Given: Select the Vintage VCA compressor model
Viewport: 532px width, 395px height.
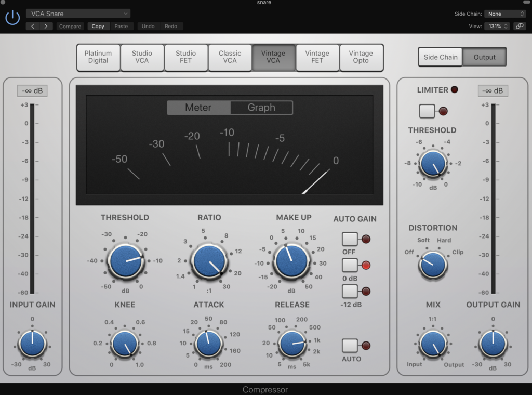Looking at the screenshot, I should 273,57.
